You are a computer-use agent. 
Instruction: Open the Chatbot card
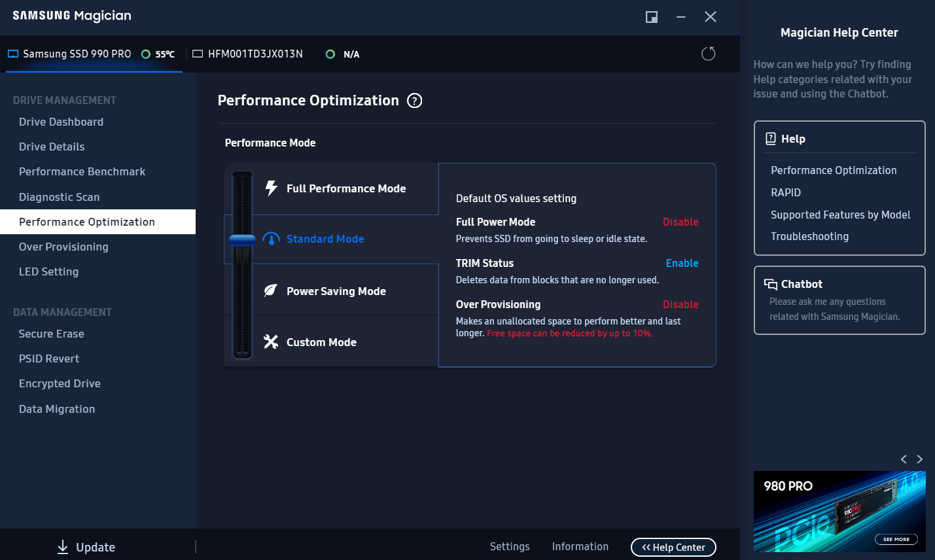point(839,300)
